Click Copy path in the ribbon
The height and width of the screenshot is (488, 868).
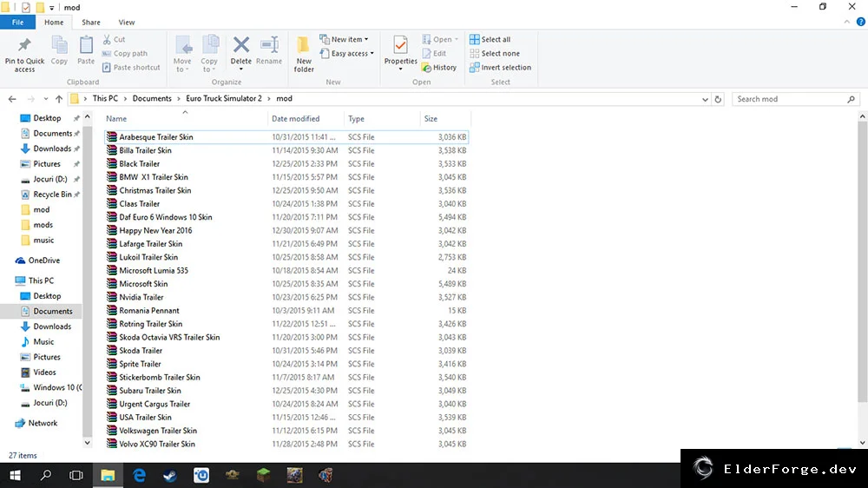[124, 53]
